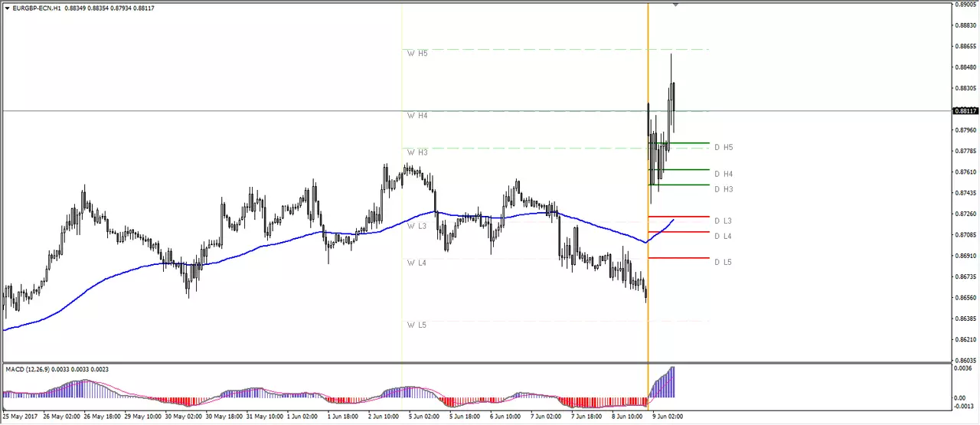Click the 9 Jun 02:00 time label
The height and width of the screenshot is (425, 980).
point(668,417)
